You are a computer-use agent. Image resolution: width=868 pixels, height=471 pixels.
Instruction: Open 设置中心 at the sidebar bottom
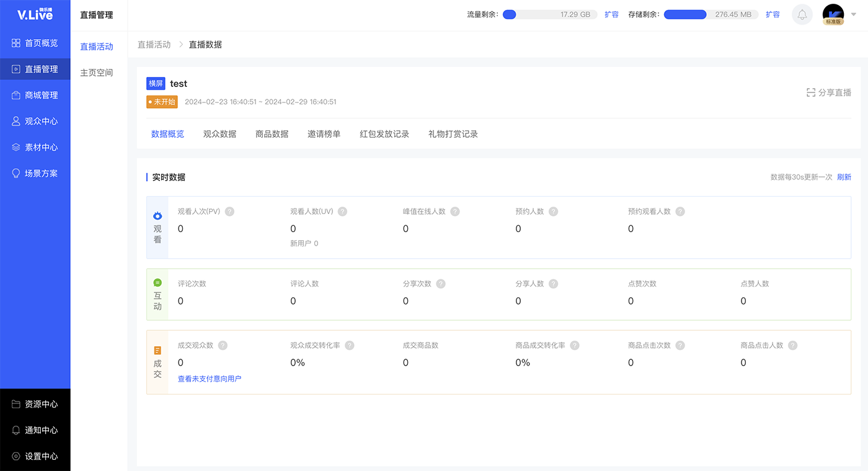point(35,456)
